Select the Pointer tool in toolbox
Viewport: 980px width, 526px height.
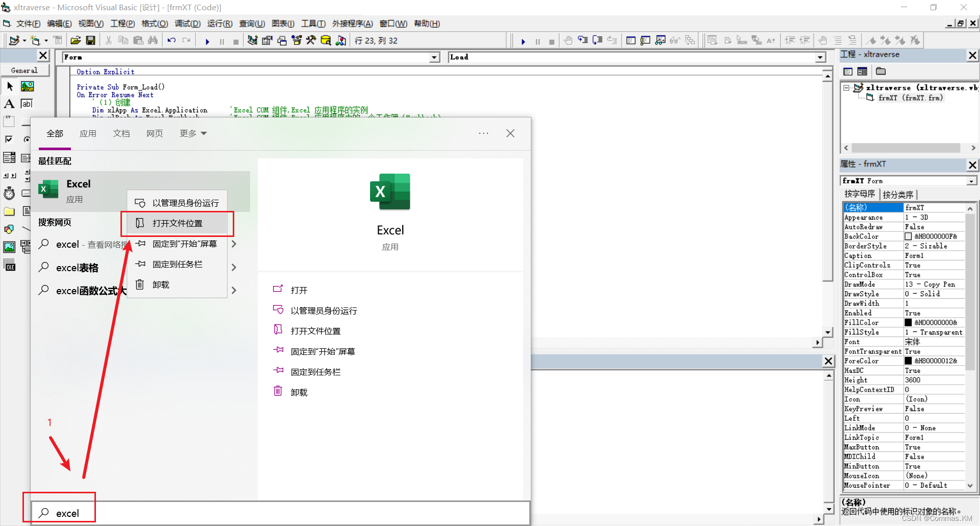click(x=10, y=86)
